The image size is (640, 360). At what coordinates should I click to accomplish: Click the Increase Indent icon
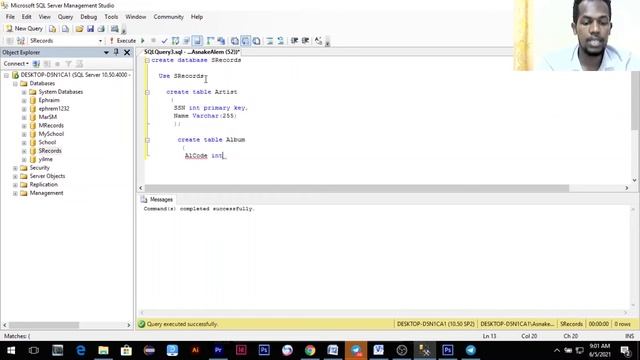(305, 41)
